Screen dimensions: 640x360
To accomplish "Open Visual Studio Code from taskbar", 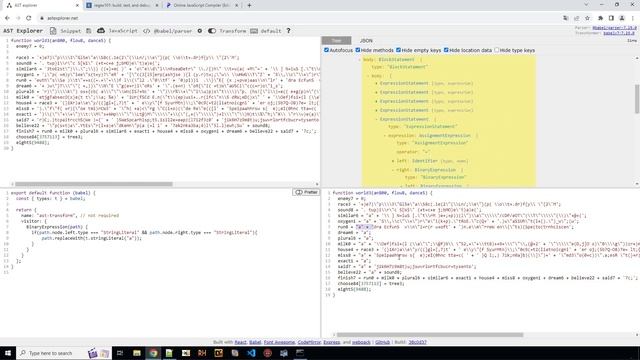I will click(x=251, y=353).
